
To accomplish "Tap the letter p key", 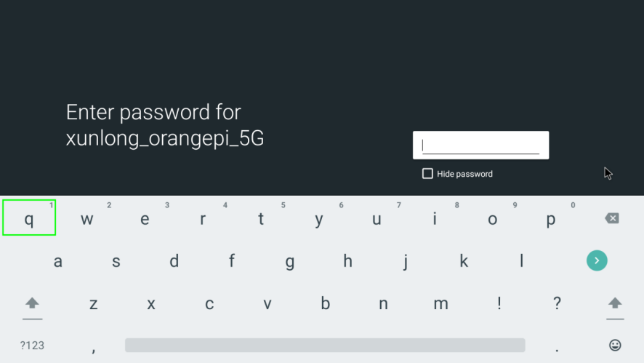I will 551,219.
